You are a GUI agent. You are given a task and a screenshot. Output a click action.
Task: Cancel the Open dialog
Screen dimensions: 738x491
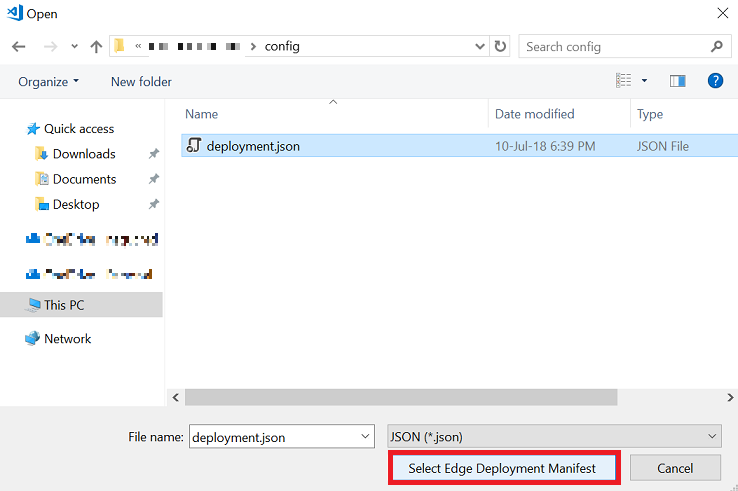click(675, 468)
